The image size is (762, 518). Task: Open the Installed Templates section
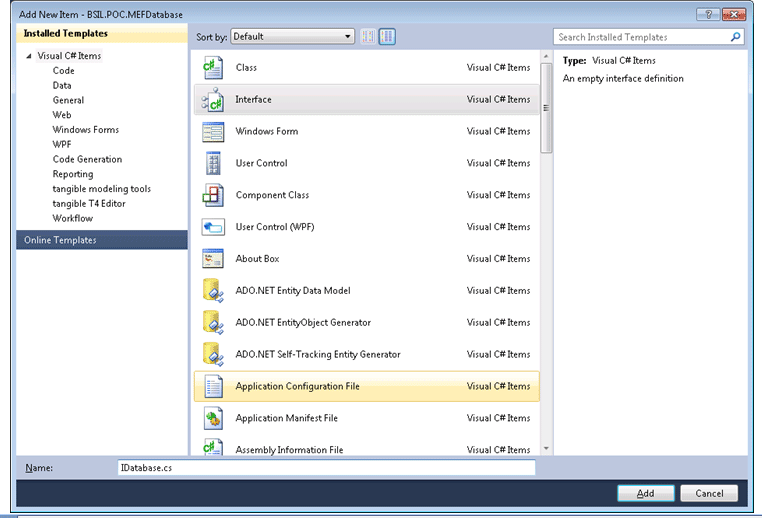click(102, 34)
